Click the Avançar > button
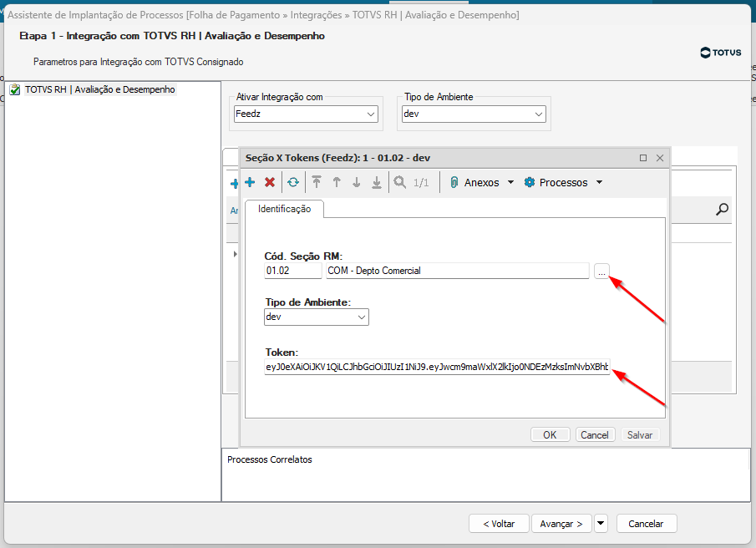 point(561,524)
